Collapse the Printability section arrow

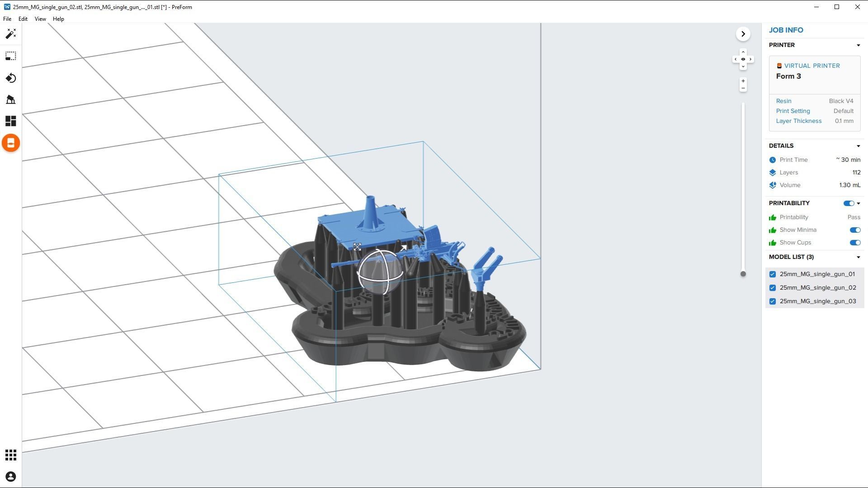[858, 203]
